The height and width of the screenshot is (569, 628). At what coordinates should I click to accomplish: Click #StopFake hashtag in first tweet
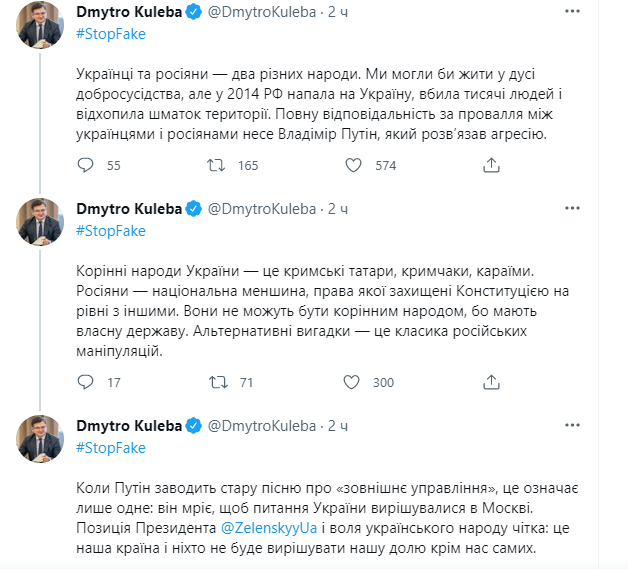pos(111,34)
